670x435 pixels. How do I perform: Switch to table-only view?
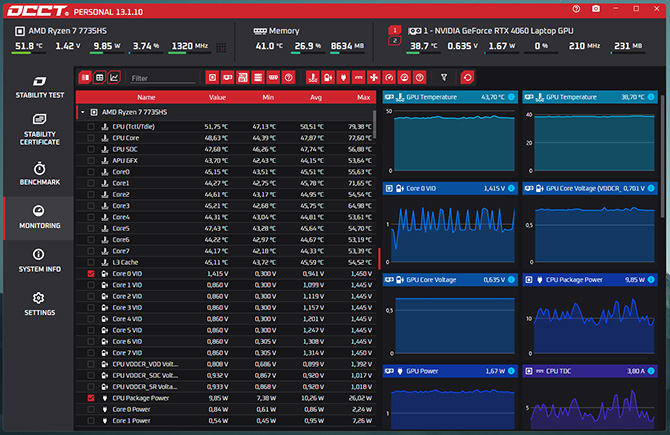click(x=100, y=77)
